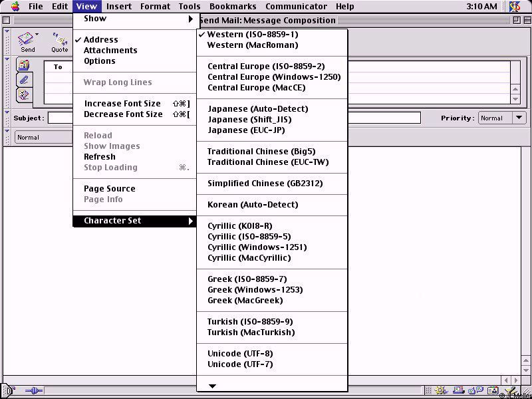The height and width of the screenshot is (399, 532).
Task: Close the open View menu
Action: click(x=86, y=7)
